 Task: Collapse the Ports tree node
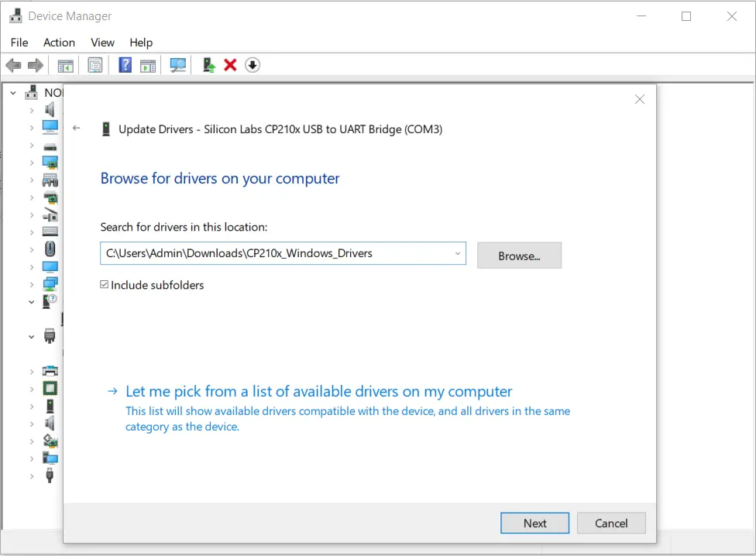click(32, 337)
